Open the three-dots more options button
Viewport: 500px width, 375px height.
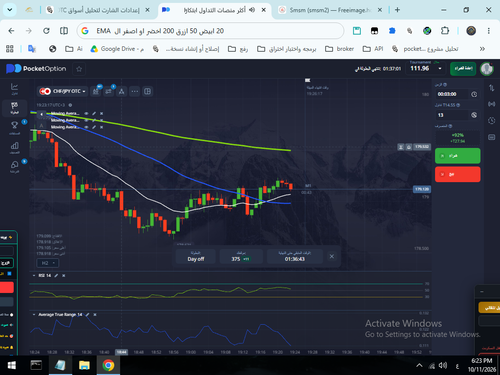click(x=135, y=91)
